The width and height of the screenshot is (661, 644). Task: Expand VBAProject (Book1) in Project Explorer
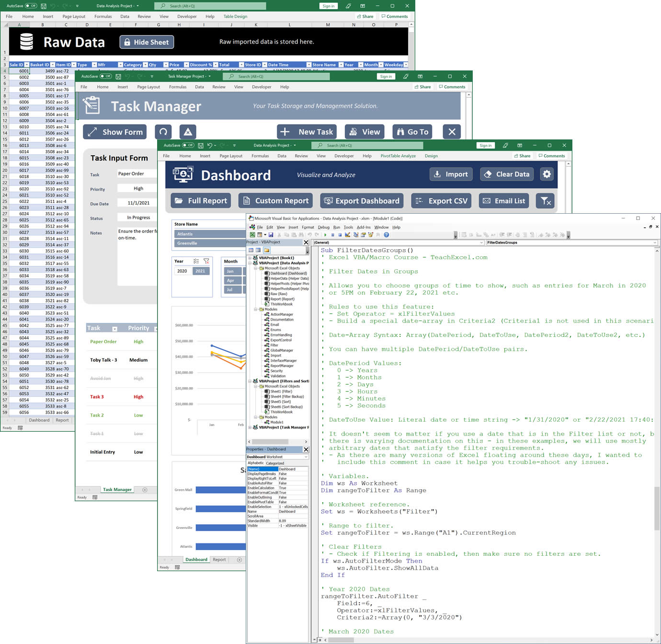[x=251, y=257]
